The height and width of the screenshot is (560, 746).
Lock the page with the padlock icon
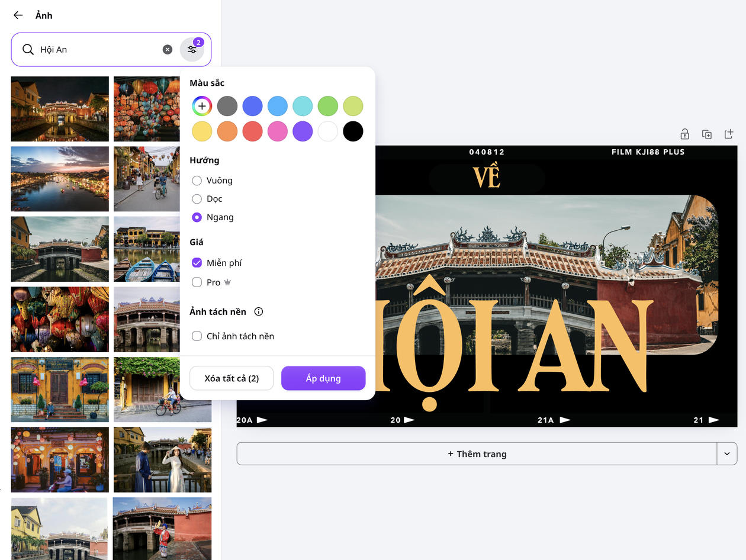tap(684, 134)
